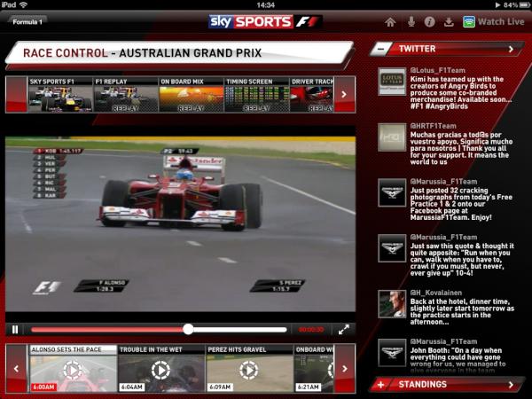Viewport: 532px width, 399px height.
Task: Open Marussia avatar beside the quote tweet
Action: click(392, 248)
